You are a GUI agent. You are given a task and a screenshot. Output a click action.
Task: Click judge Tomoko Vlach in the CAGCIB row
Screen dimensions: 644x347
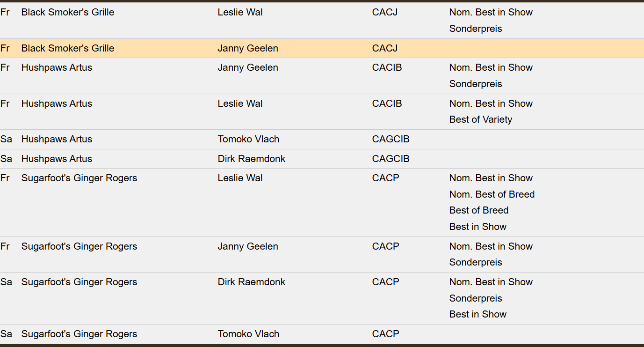(x=248, y=139)
